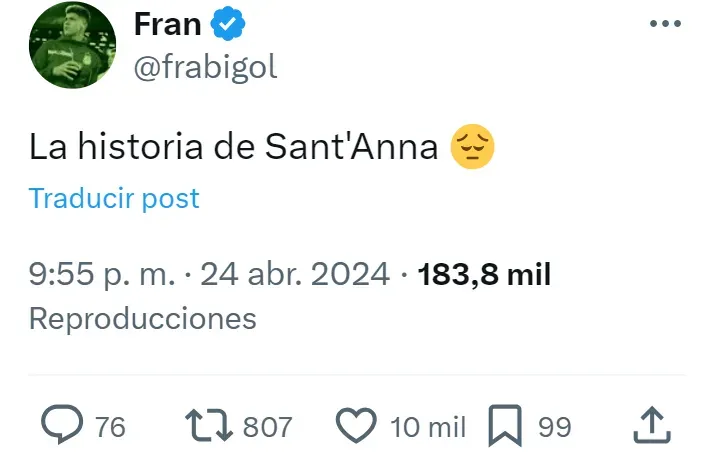The image size is (716, 471).
Task: Click the 183,8 mil view count
Action: [x=484, y=274]
